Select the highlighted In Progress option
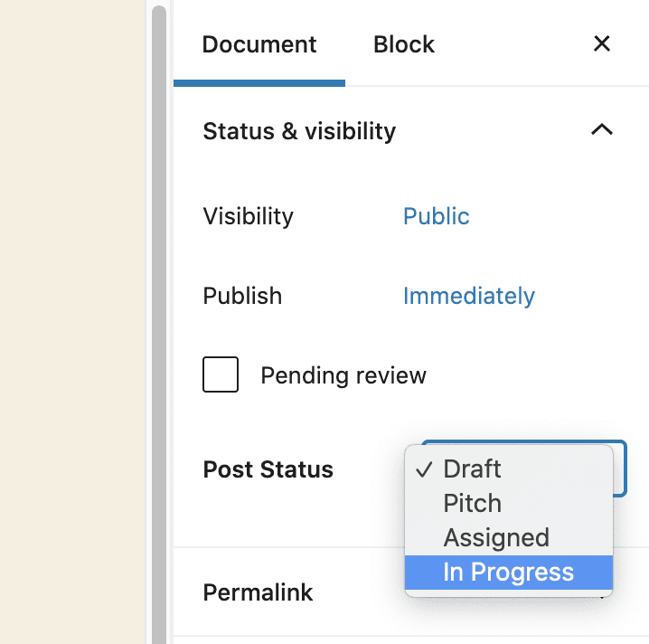Viewport: 649px width, 644px height. coord(508,573)
